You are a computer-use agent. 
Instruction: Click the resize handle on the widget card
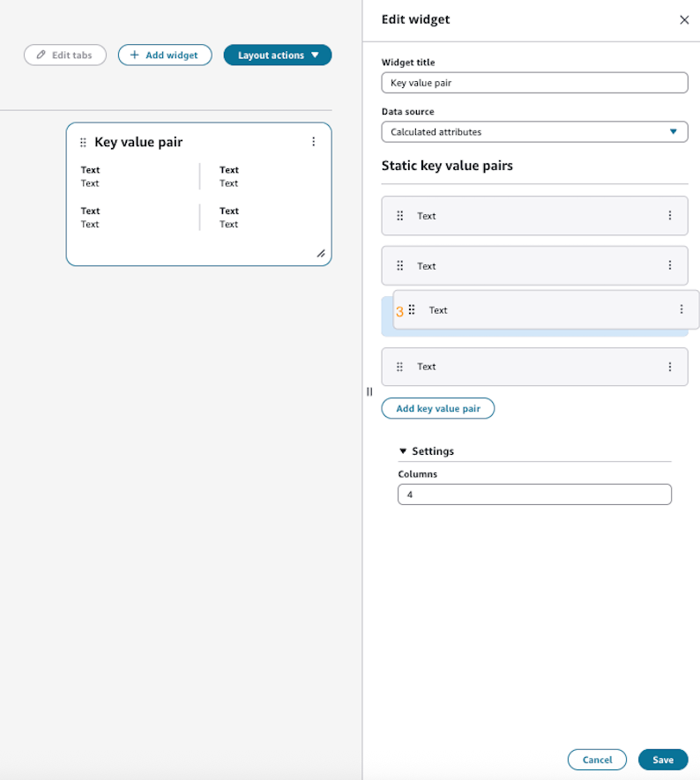click(x=323, y=253)
